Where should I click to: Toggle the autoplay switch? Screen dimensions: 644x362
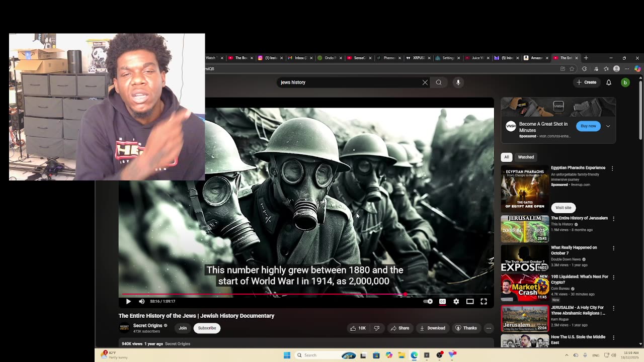tap(428, 301)
